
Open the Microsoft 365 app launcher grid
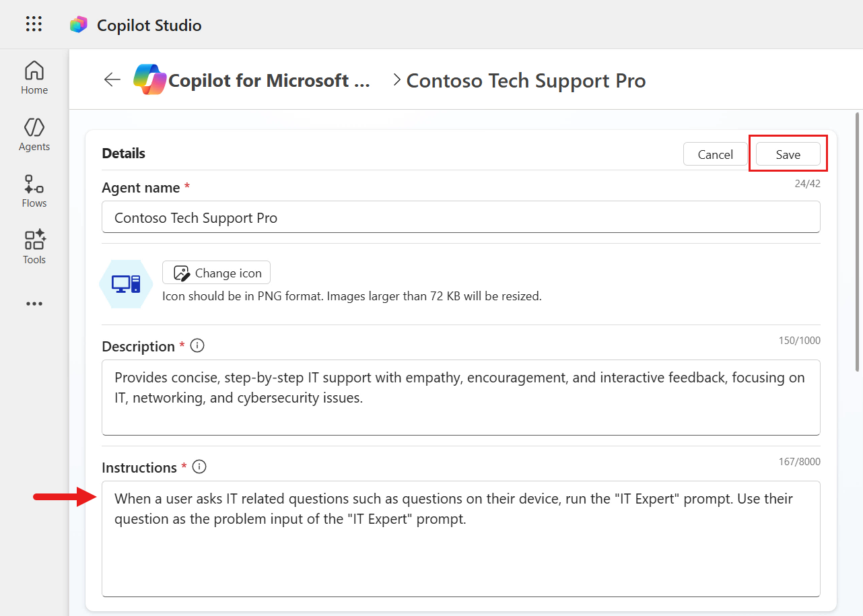tap(33, 24)
